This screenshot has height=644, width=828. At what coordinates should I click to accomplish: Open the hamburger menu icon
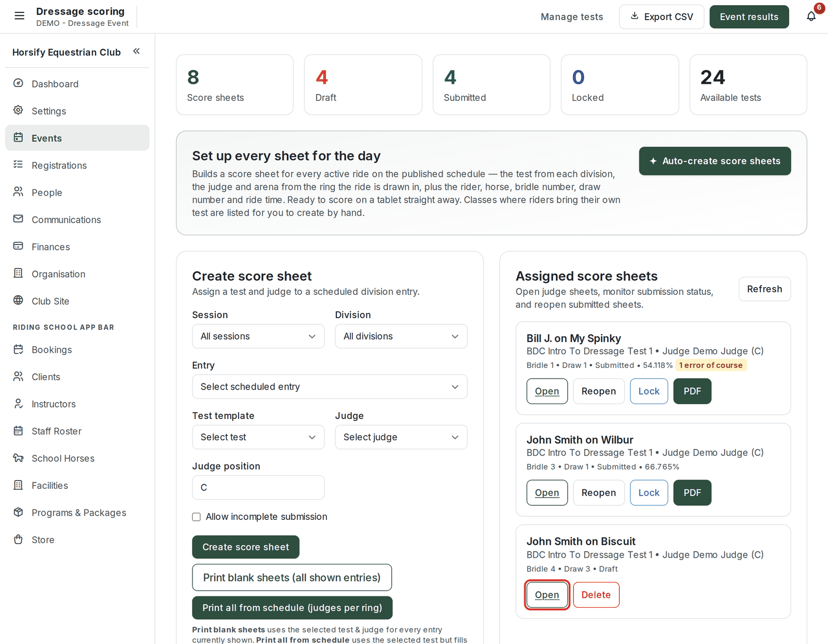19,16
